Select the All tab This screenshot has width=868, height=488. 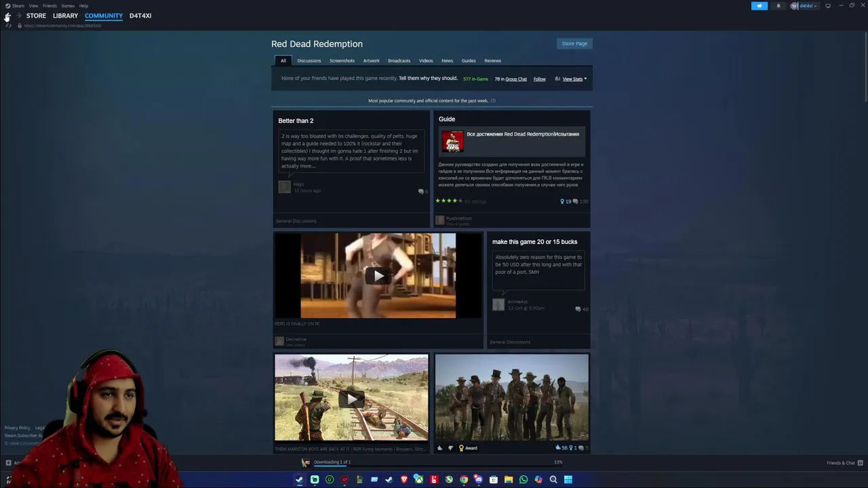tap(283, 61)
